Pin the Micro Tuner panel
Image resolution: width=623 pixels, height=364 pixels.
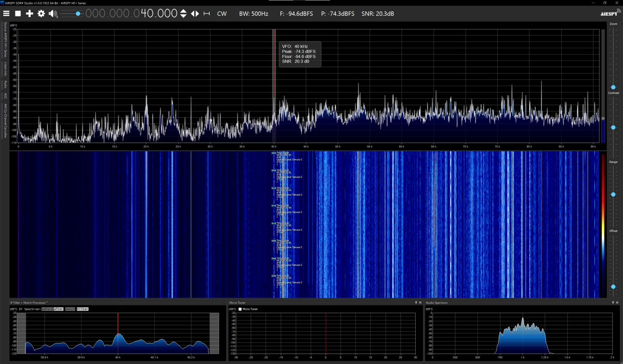[x=416, y=303]
